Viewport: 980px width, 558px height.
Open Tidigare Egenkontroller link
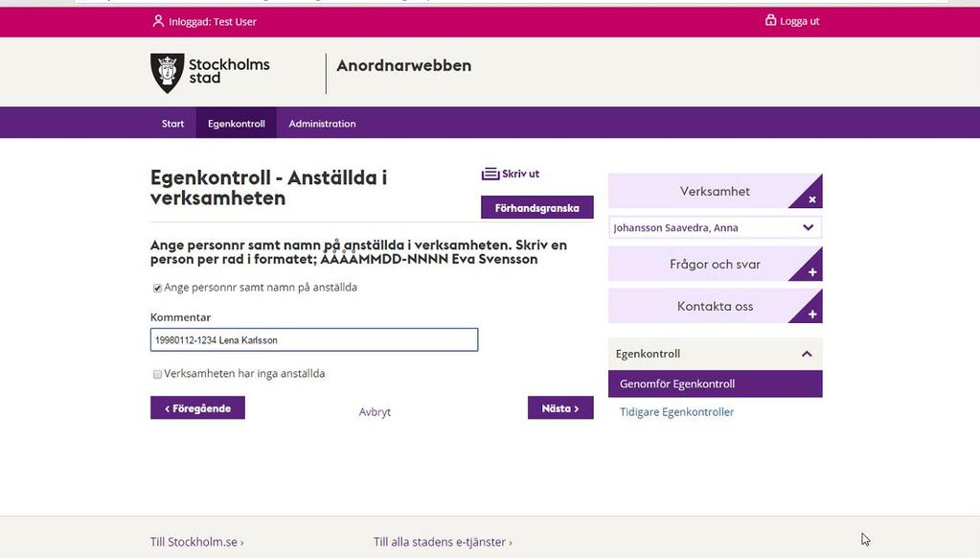[677, 411]
